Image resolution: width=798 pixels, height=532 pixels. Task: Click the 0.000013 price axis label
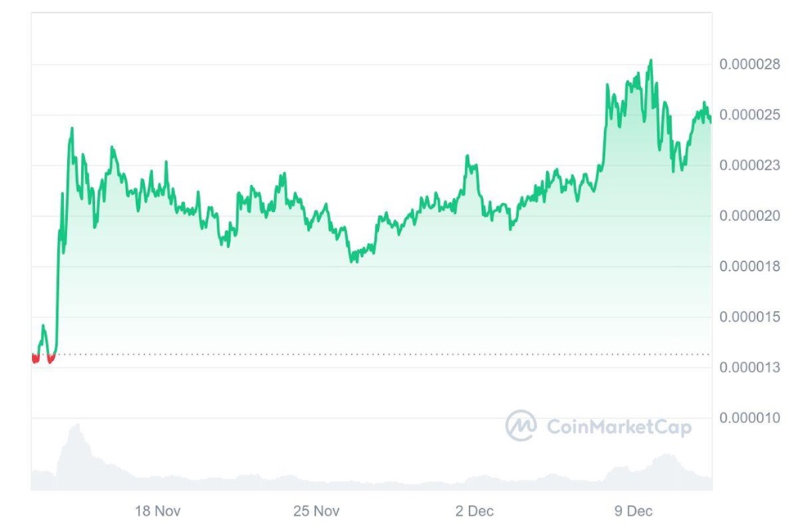point(751,367)
